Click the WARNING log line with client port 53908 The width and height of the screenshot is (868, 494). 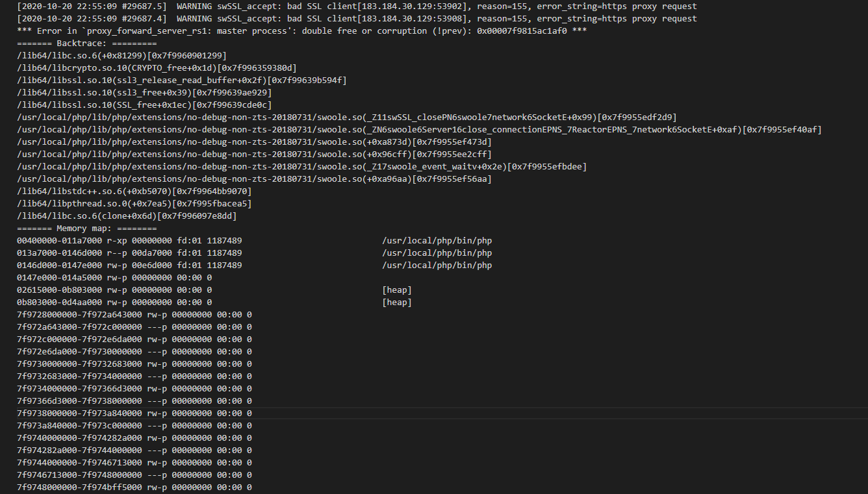click(x=357, y=19)
